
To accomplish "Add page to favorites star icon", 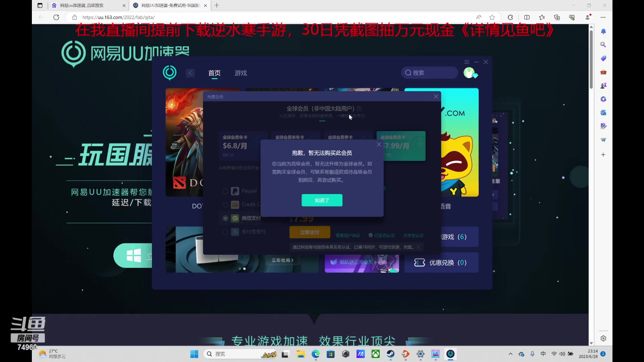I will point(492,17).
